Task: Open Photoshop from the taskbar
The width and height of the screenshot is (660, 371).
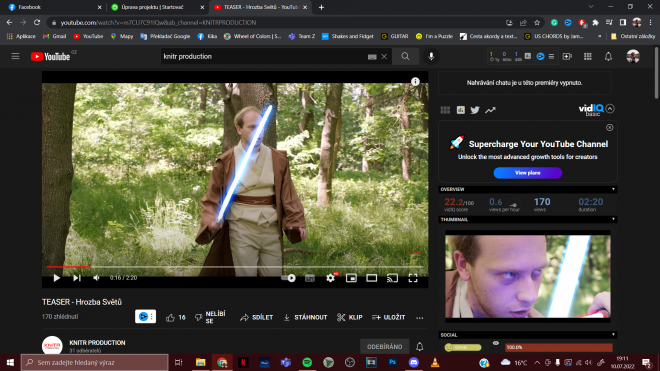Action: [392, 362]
